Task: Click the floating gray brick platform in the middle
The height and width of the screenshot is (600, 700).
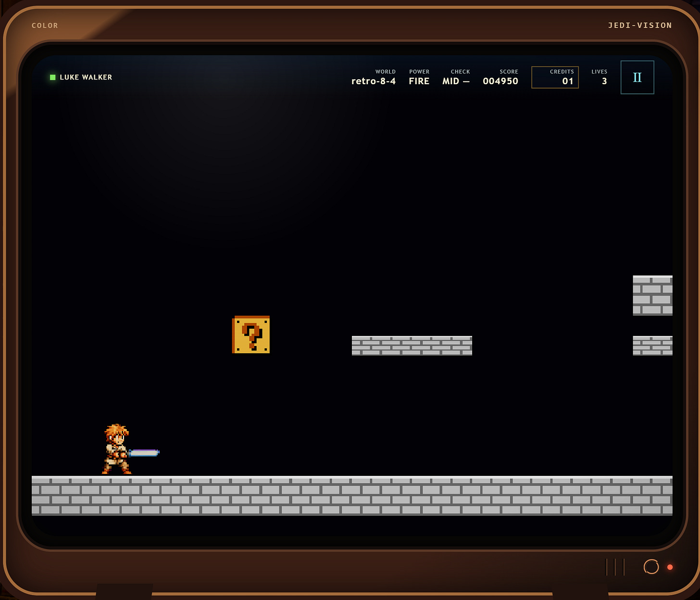Action: click(x=412, y=345)
